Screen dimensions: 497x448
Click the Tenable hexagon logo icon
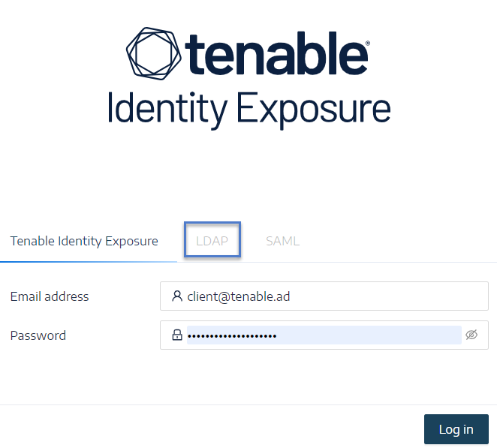point(154,53)
